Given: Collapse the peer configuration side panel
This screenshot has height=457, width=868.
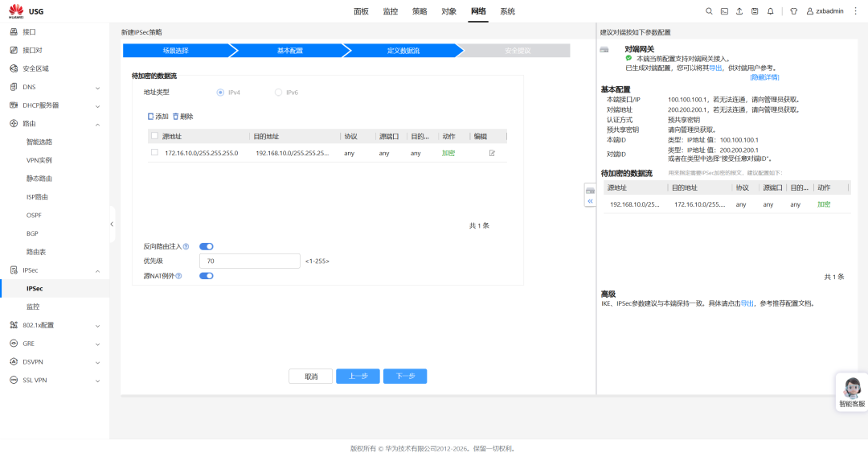Looking at the screenshot, I should pyautogui.click(x=590, y=201).
